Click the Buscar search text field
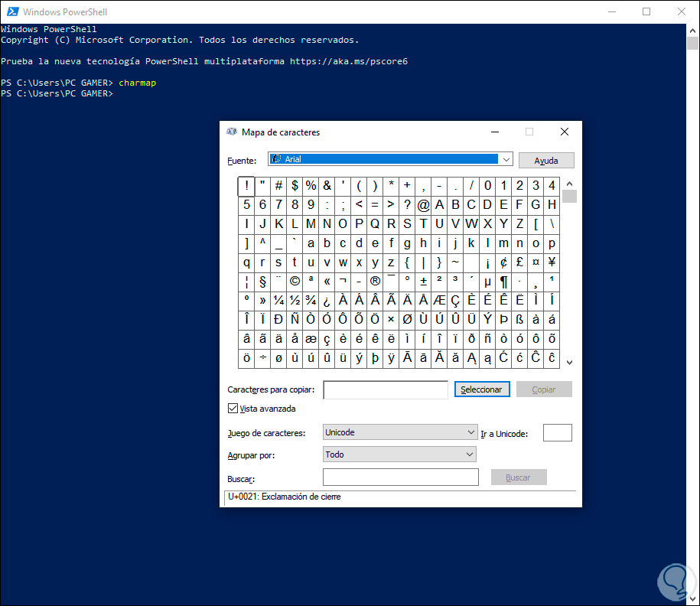 [x=400, y=477]
